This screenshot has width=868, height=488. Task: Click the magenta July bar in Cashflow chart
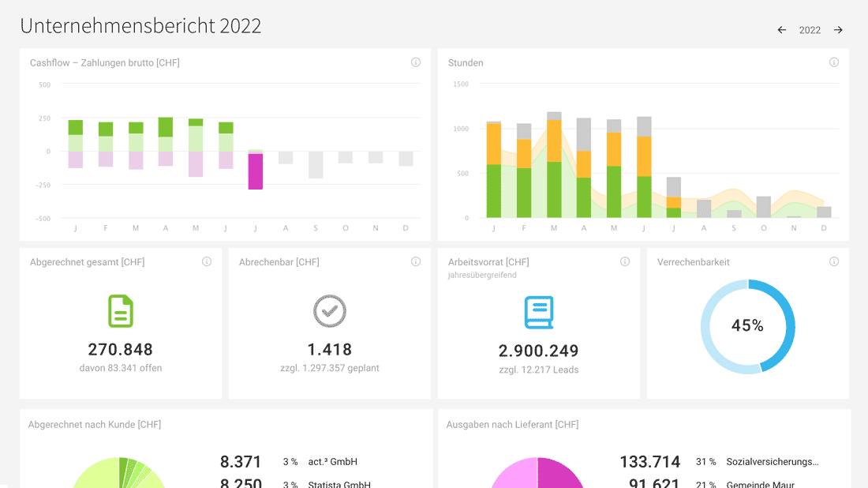pos(255,171)
